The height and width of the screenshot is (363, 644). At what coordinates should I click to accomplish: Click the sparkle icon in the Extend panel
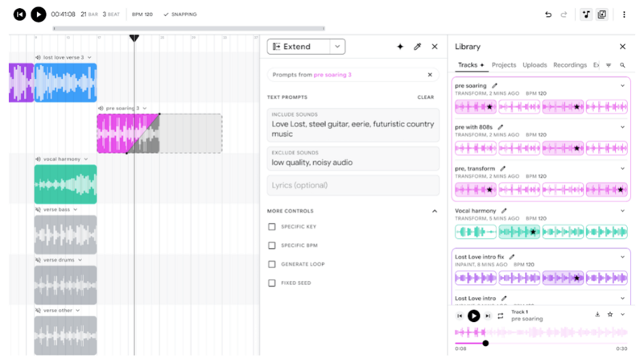coord(400,47)
